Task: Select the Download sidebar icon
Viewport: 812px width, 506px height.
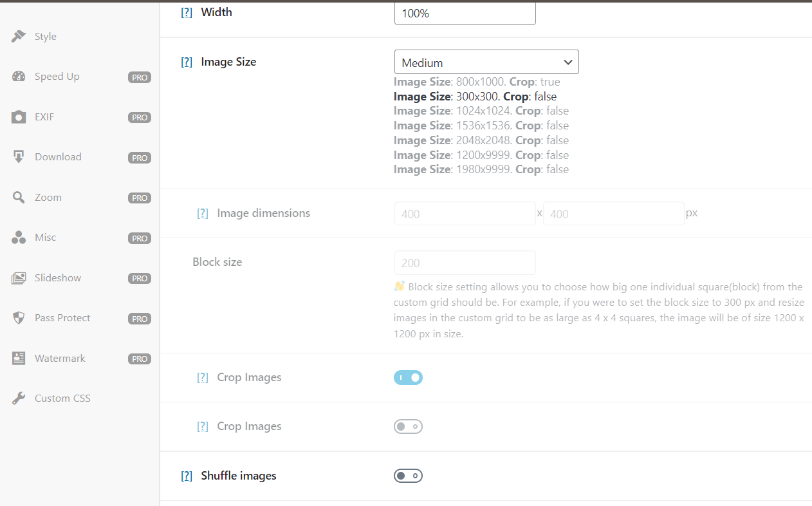Action: (x=17, y=156)
